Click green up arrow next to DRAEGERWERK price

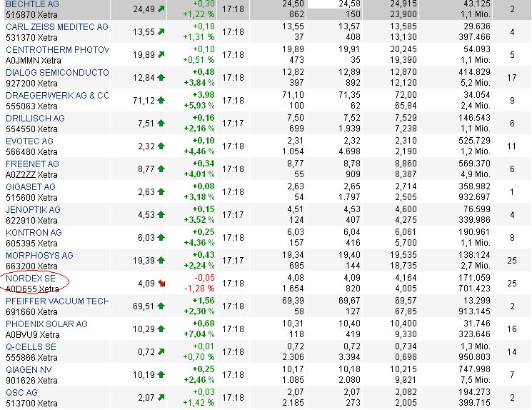[x=161, y=100]
